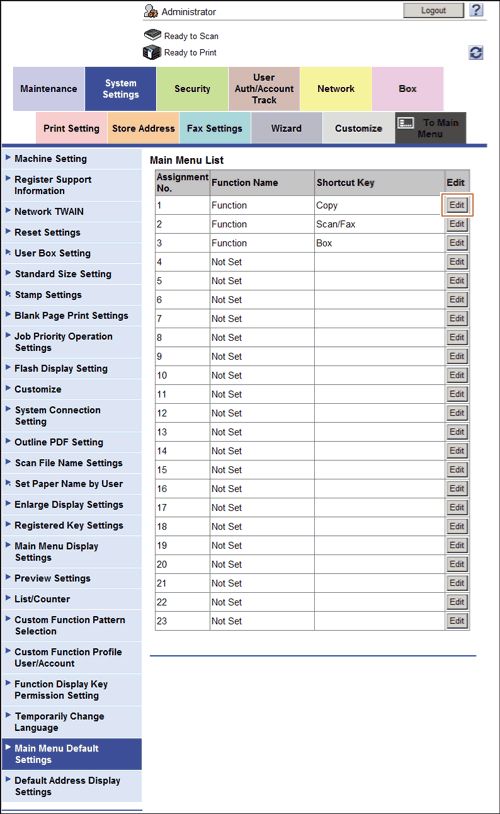
Task: Open Registered Key Settings
Action: (71, 525)
